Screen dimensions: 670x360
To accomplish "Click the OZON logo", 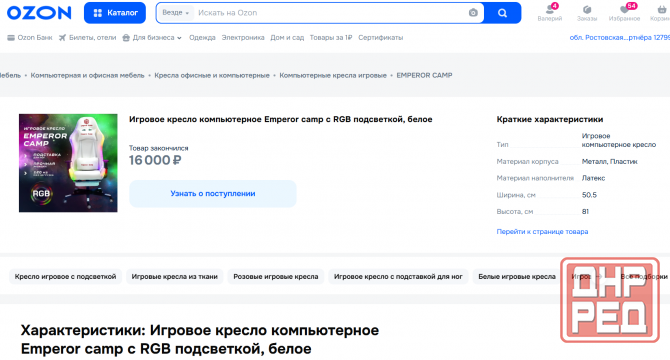I will pos(39,13).
